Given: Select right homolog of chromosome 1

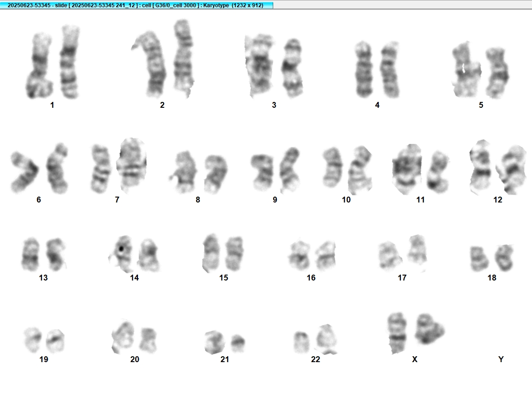Looking at the screenshot, I should [x=69, y=62].
